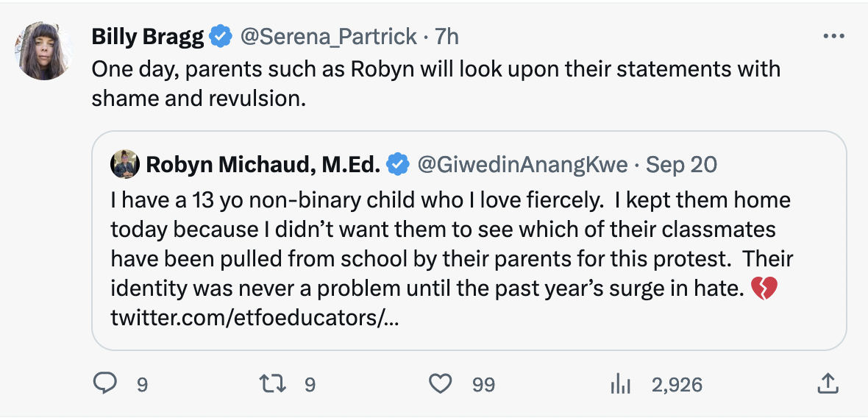The width and height of the screenshot is (868, 418).
Task: Like the tweet with heart icon
Action: pos(440,383)
